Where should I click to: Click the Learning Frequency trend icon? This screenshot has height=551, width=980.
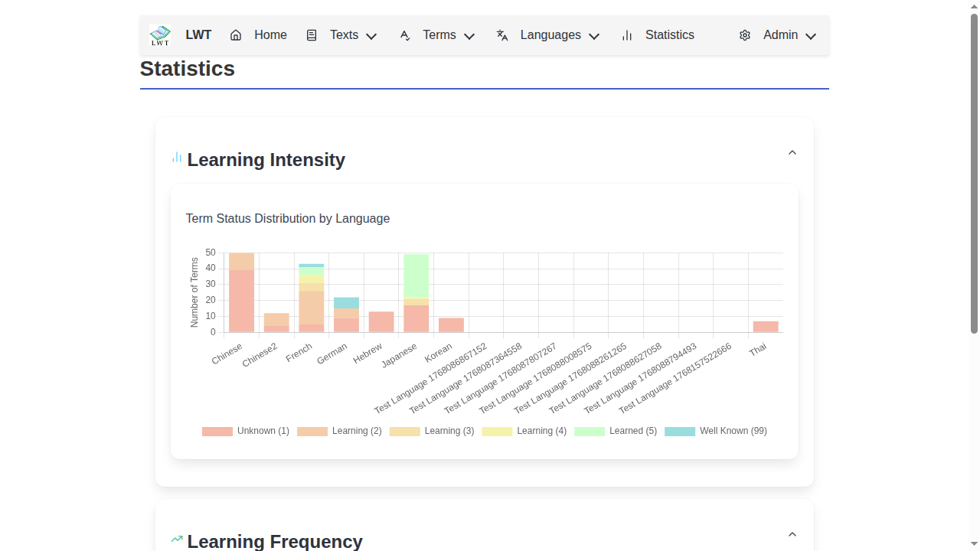177,539
